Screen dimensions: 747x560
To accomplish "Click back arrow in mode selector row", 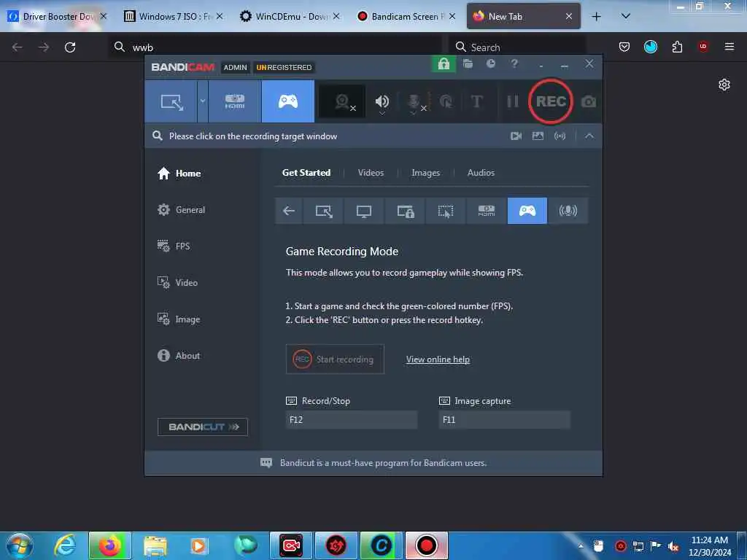I will click(x=289, y=211).
